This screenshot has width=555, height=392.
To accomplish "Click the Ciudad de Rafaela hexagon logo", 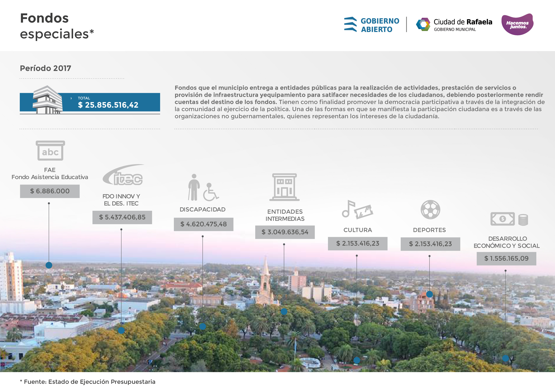I will [x=423, y=24].
